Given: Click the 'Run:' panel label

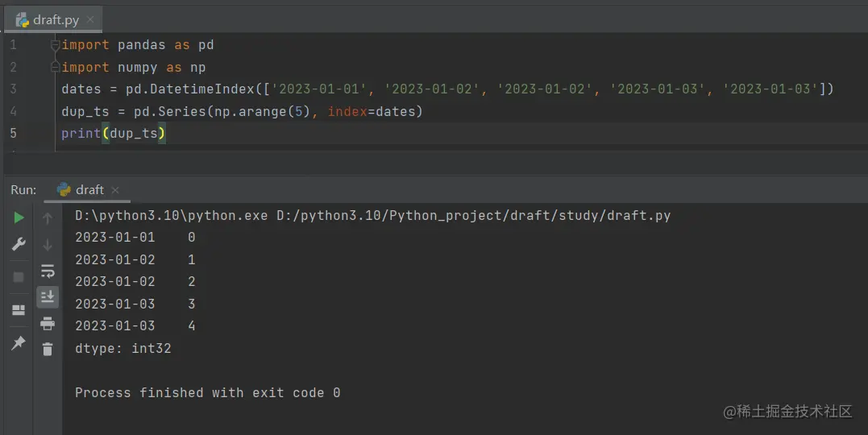Looking at the screenshot, I should coord(23,190).
